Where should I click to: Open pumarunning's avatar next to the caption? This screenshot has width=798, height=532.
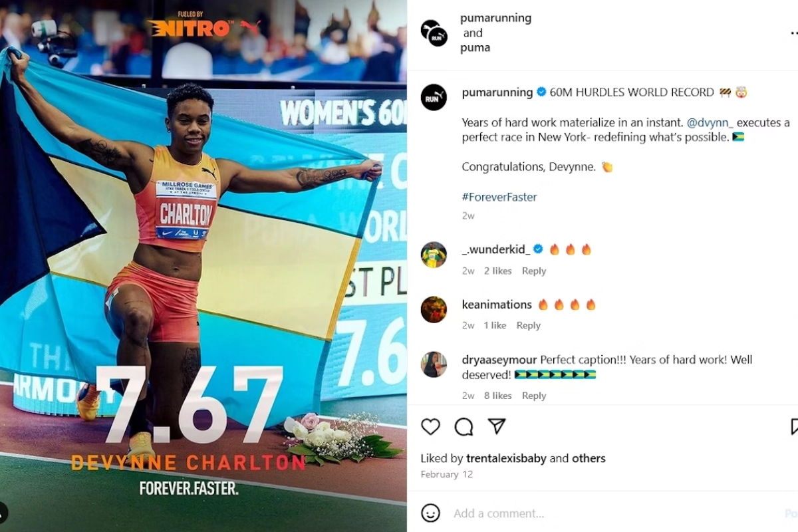[x=434, y=98]
